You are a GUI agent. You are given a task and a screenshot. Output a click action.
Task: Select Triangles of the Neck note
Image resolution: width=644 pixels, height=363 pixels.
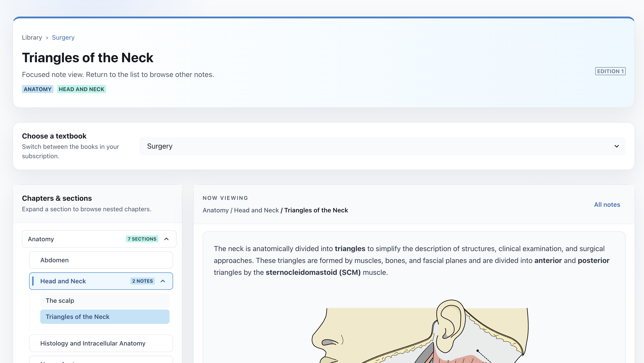104,316
